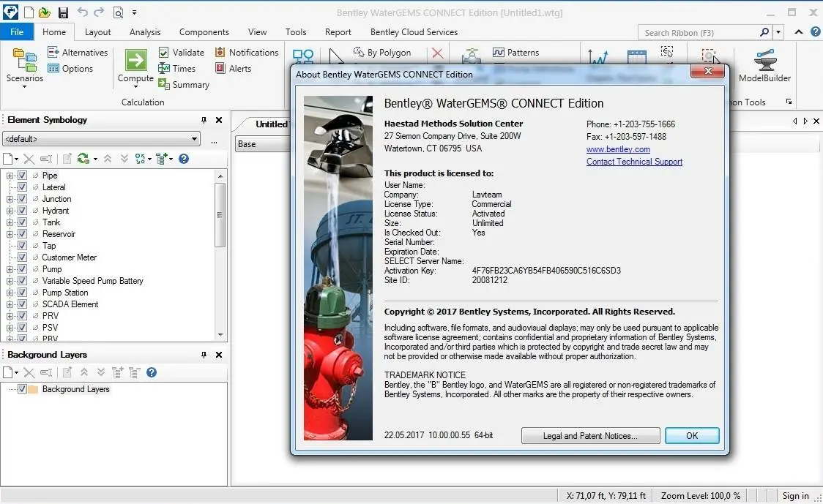Expand the Pipe tree node
823x504 pixels.
click(10, 176)
